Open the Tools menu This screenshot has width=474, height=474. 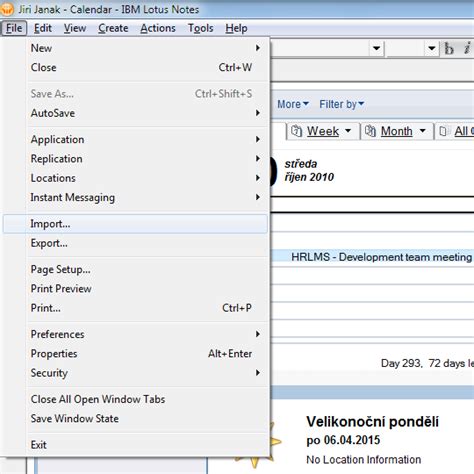[x=200, y=28]
